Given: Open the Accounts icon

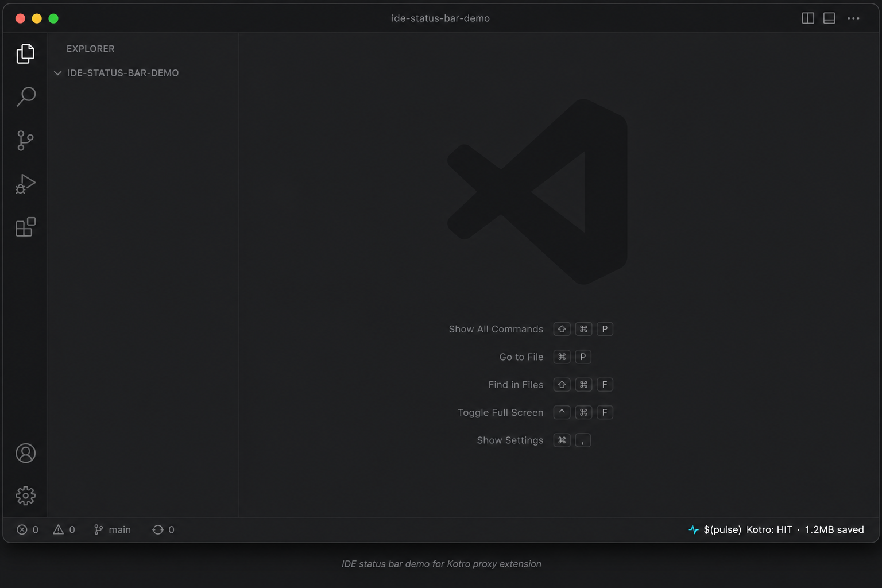Looking at the screenshot, I should (x=25, y=453).
